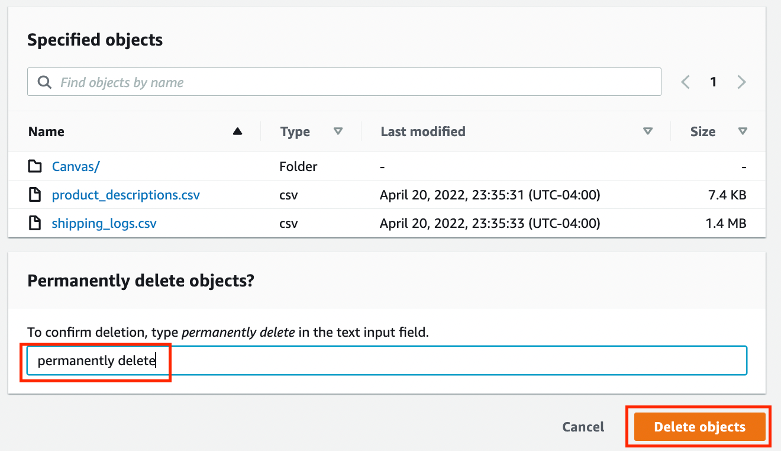Click the Last modified column header
This screenshot has width=781, height=452.
coord(422,131)
